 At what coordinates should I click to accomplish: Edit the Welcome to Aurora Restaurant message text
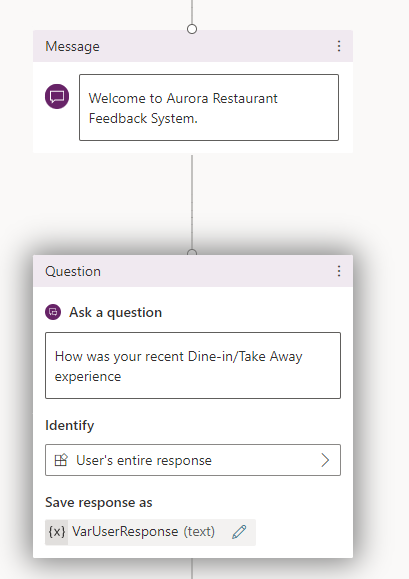coord(209,107)
